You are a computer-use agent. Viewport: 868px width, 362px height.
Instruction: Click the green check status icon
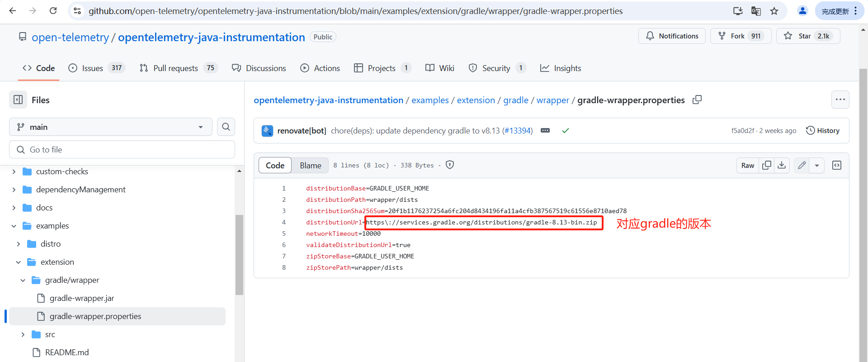[x=565, y=131]
